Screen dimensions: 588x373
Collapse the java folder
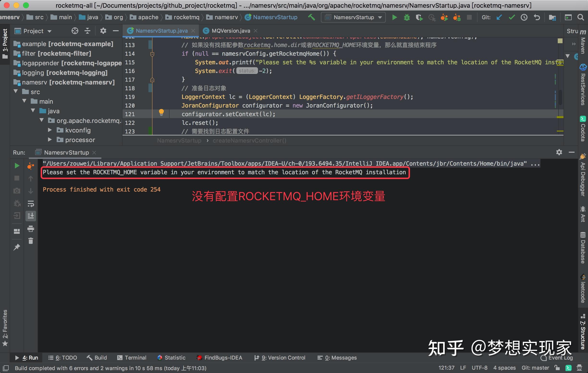click(x=33, y=110)
